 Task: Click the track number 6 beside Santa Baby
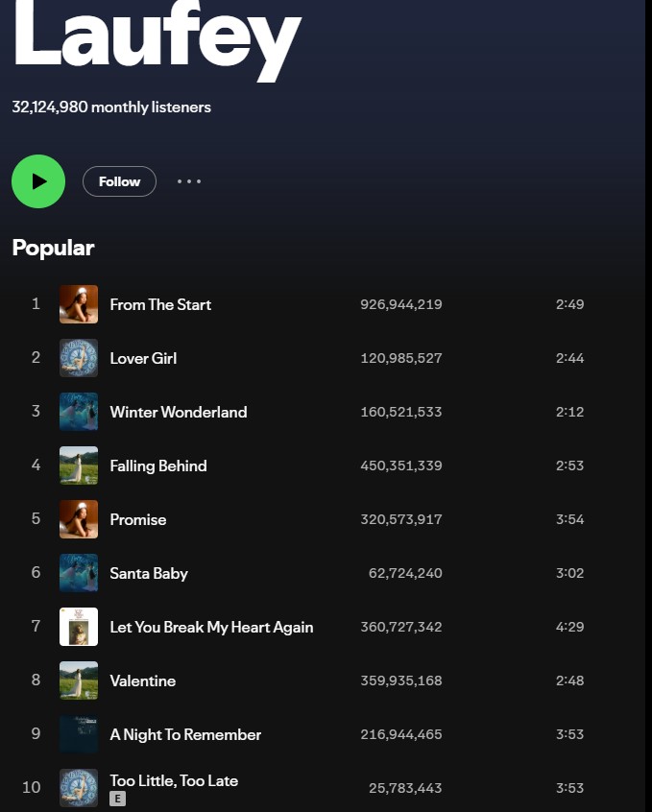tap(36, 572)
